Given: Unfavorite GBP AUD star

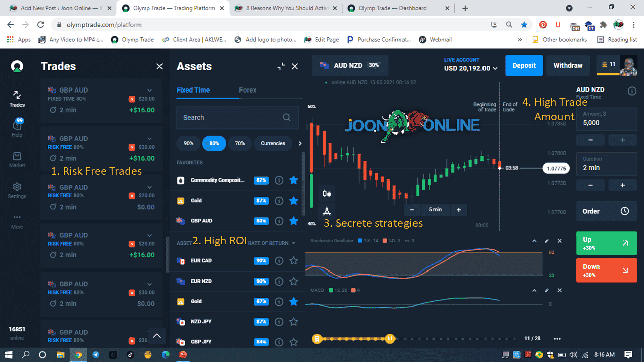Looking at the screenshot, I should coord(294,221).
